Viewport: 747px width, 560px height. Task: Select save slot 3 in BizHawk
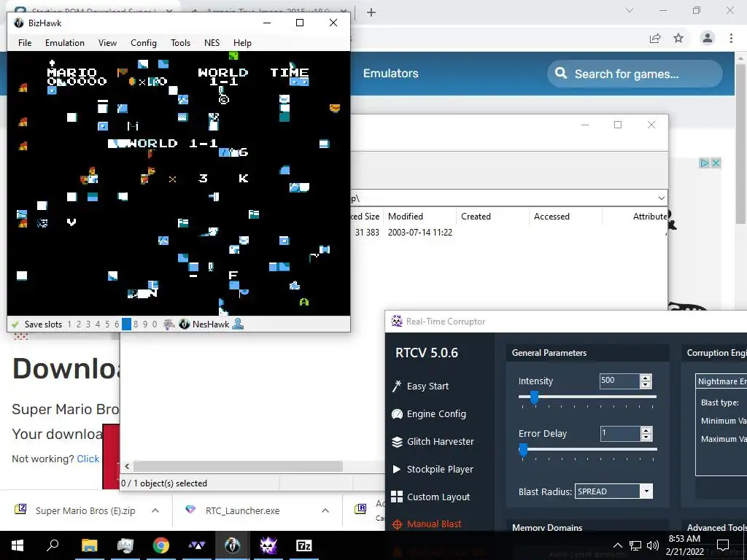88,324
